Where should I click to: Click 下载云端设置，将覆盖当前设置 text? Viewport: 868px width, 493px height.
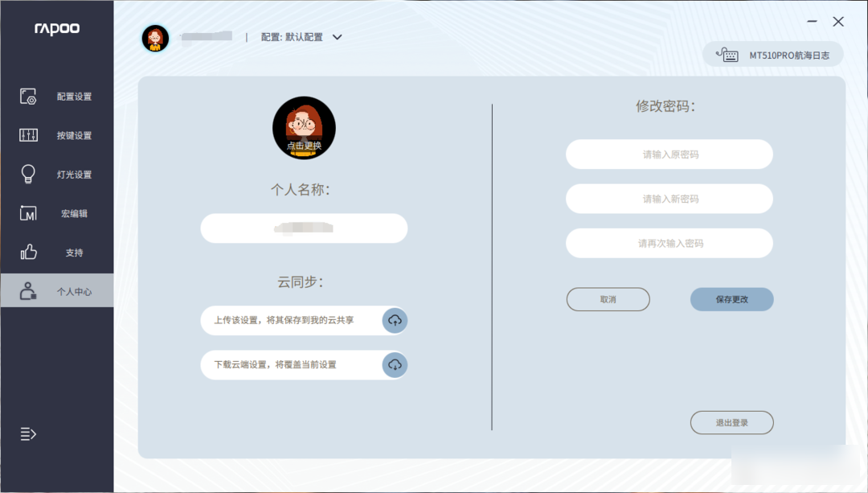[275, 364]
